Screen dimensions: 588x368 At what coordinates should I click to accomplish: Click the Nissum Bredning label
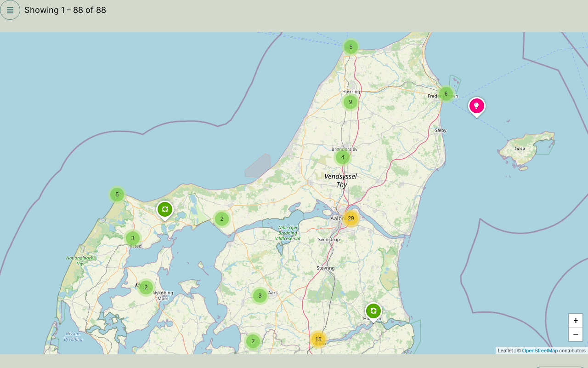pos(73,336)
